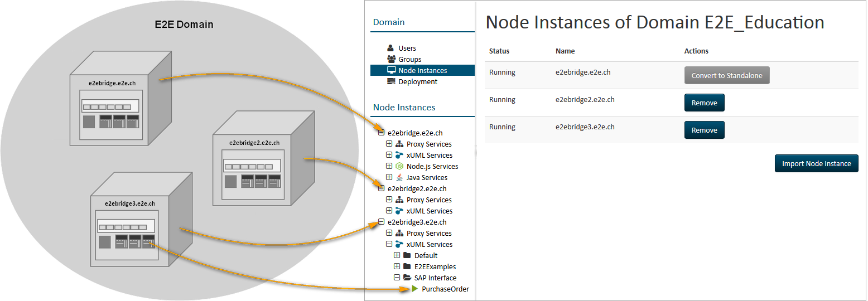Click the Users person icon
868x301 pixels.
(x=391, y=48)
